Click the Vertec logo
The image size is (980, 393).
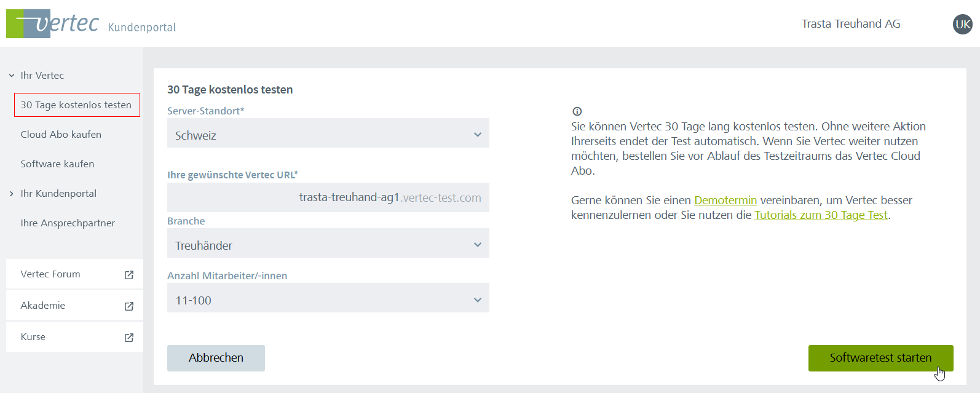[53, 24]
